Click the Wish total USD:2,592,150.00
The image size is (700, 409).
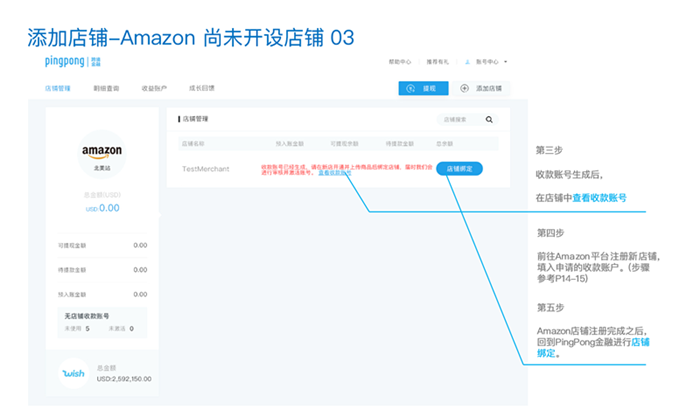point(124,379)
